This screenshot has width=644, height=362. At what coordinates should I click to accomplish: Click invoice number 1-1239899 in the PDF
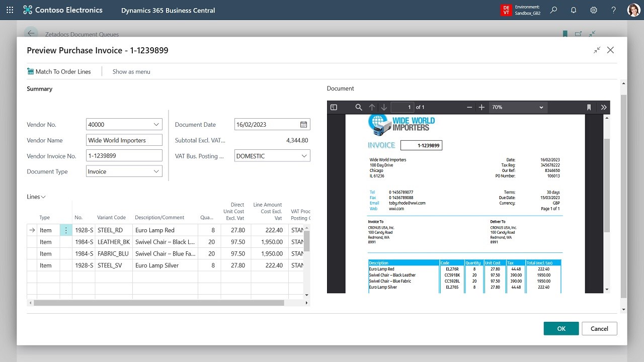point(429,146)
